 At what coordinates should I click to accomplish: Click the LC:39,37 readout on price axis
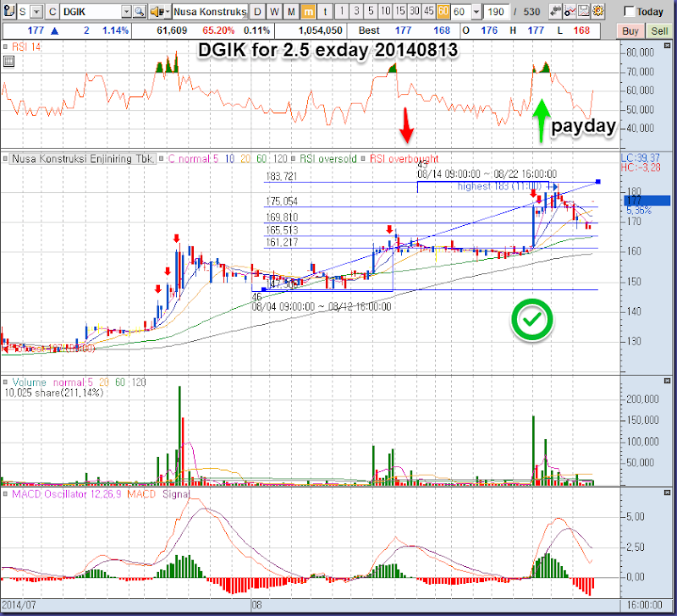tap(641, 158)
